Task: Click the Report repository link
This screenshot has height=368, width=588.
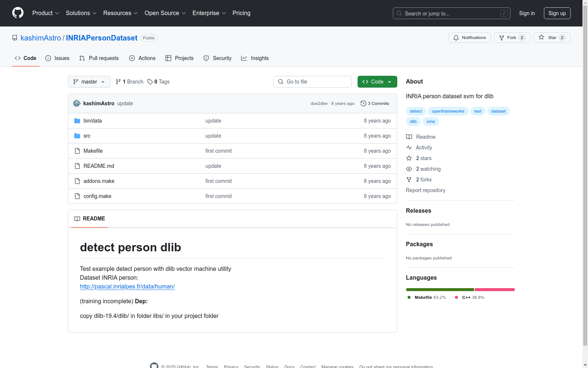Action: point(426,190)
